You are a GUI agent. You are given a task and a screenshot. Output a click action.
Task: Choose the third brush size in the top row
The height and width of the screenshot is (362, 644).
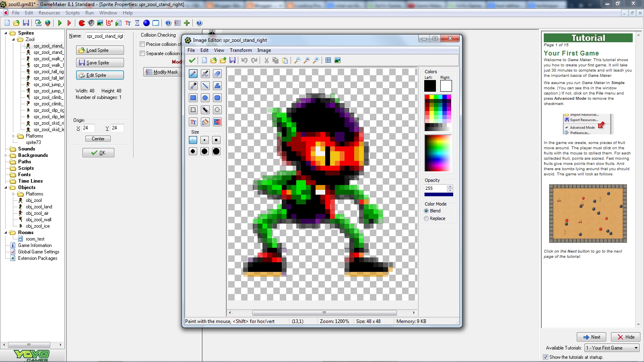point(216,140)
